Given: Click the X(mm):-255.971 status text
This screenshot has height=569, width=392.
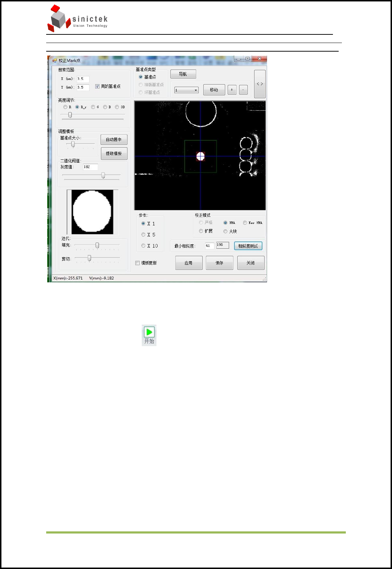Looking at the screenshot, I should (68, 278).
